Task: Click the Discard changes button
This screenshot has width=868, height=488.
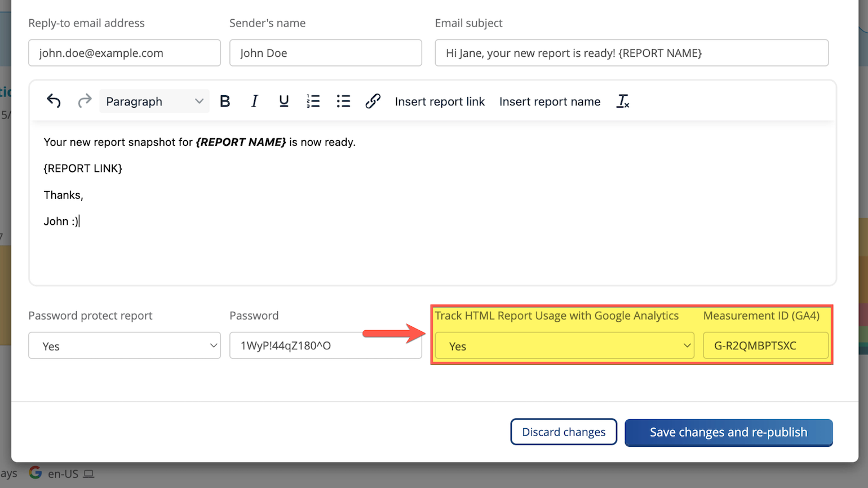Action: tap(563, 432)
